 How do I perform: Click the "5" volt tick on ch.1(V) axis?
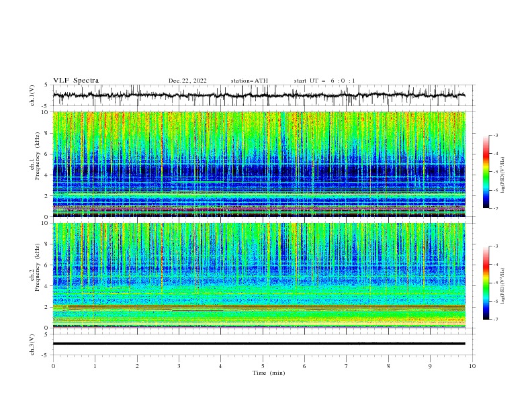point(46,85)
